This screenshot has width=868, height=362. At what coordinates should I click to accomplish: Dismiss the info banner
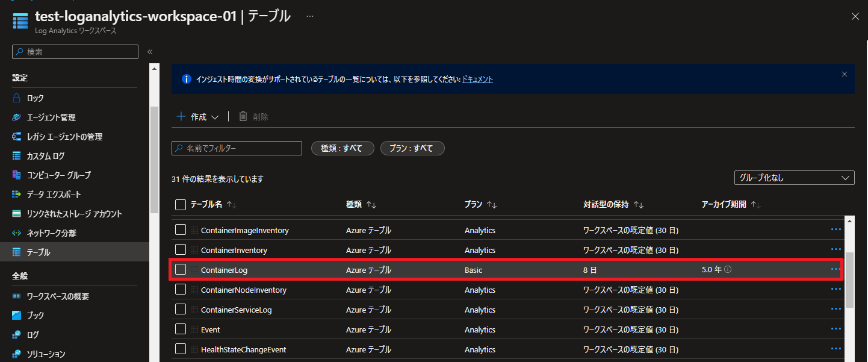click(844, 74)
